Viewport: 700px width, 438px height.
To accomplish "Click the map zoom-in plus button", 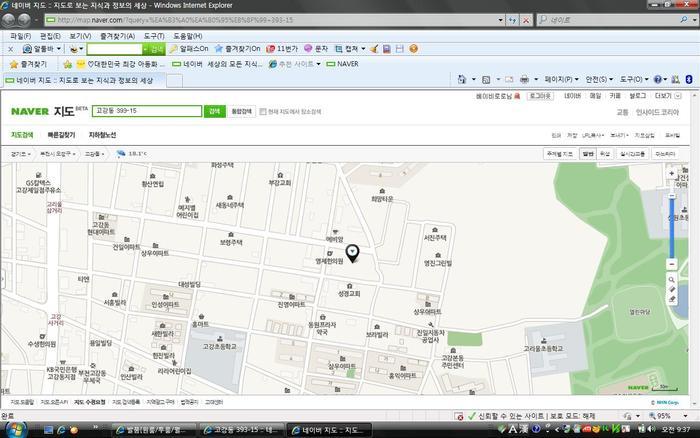I will coord(671,174).
